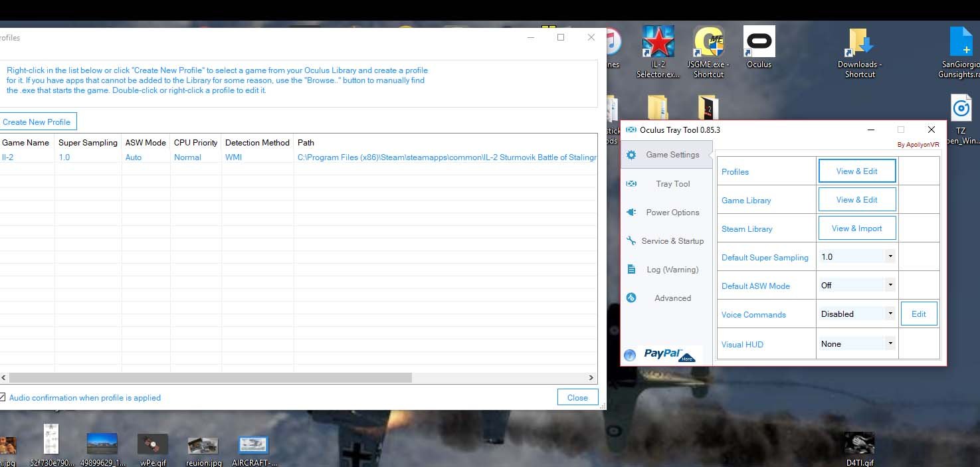Select the 52f730e790 file on the desktop
The width and height of the screenshot is (980, 467).
pyautogui.click(x=50, y=445)
